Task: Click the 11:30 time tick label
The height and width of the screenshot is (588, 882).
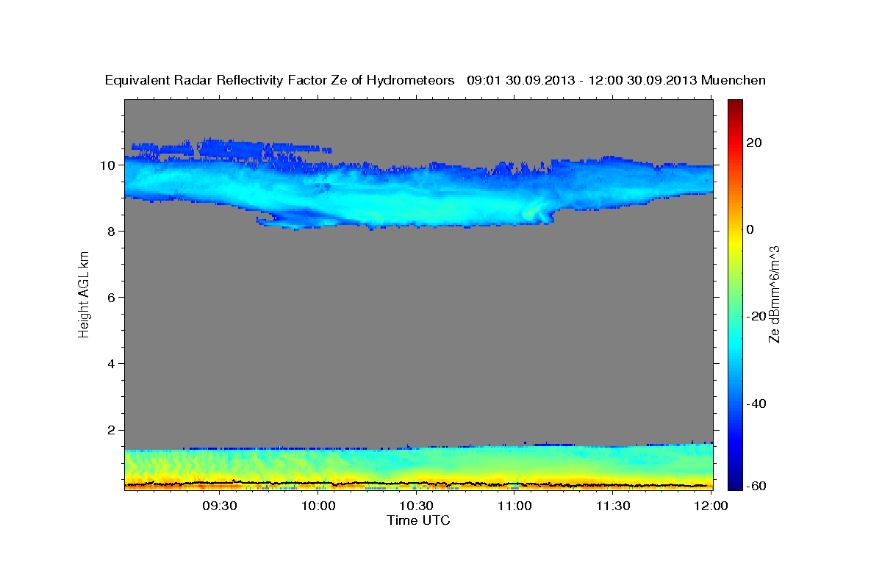Action: [612, 506]
